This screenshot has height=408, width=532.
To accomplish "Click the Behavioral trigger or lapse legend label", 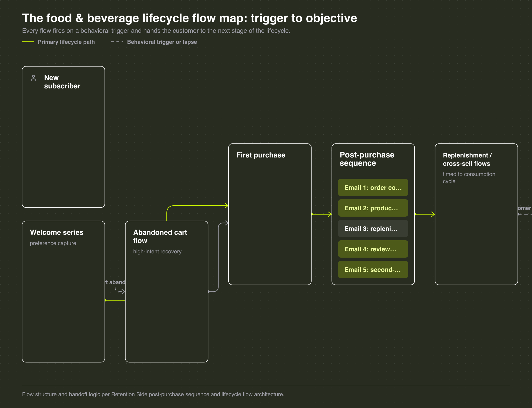I will 162,42.
